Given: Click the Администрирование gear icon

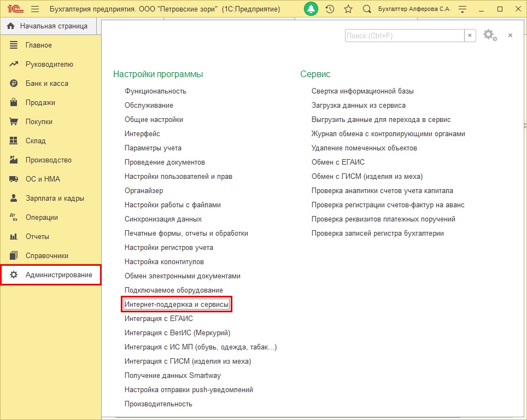Looking at the screenshot, I should pyautogui.click(x=14, y=275).
